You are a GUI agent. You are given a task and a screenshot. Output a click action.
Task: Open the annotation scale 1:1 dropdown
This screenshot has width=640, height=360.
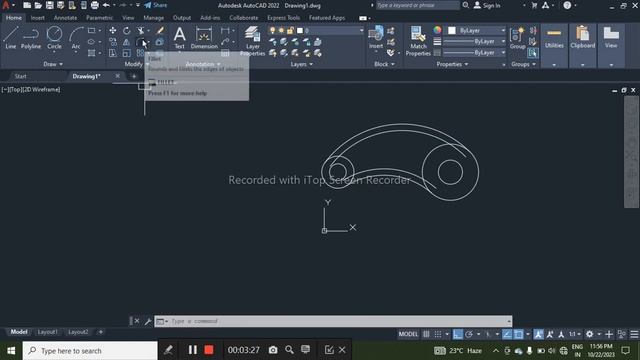click(575, 334)
